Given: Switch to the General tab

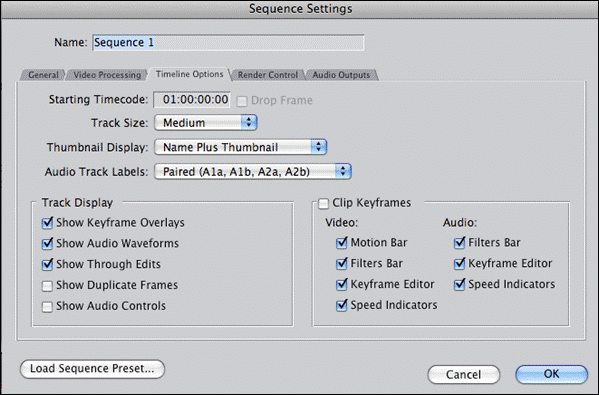Looking at the screenshot, I should 43,75.
